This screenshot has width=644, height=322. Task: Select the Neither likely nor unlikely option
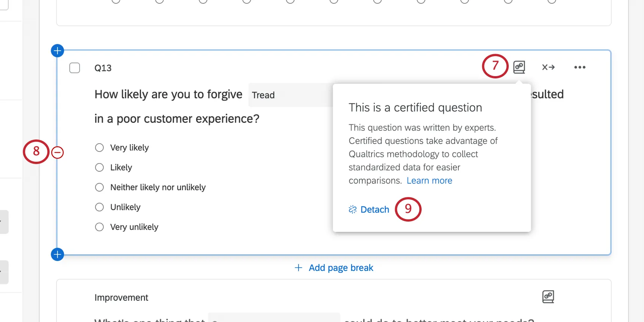click(x=99, y=187)
